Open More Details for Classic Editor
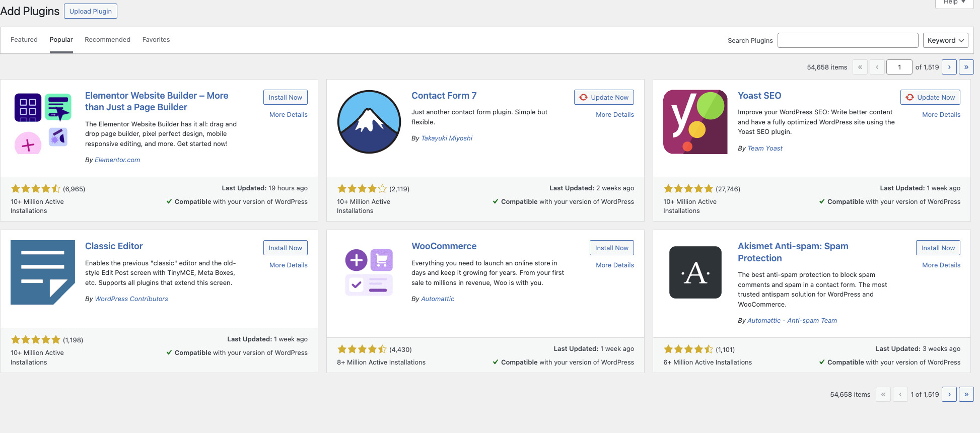The image size is (980, 433). point(289,265)
